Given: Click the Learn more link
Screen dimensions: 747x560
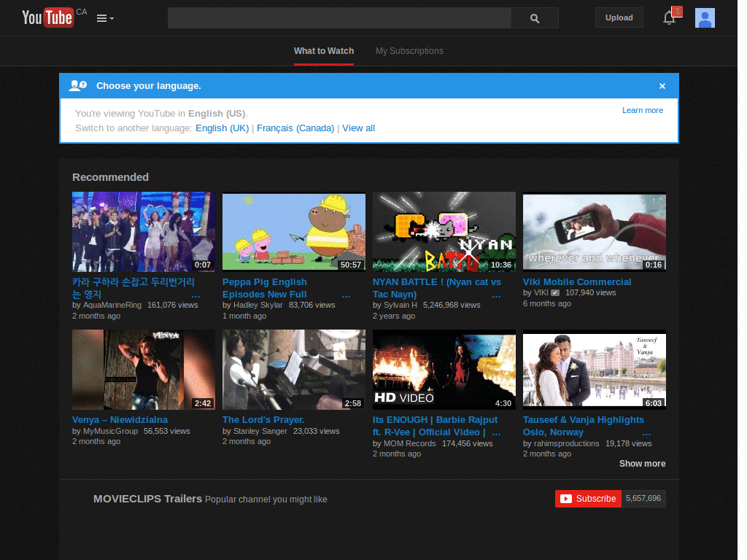Looking at the screenshot, I should [x=642, y=110].
